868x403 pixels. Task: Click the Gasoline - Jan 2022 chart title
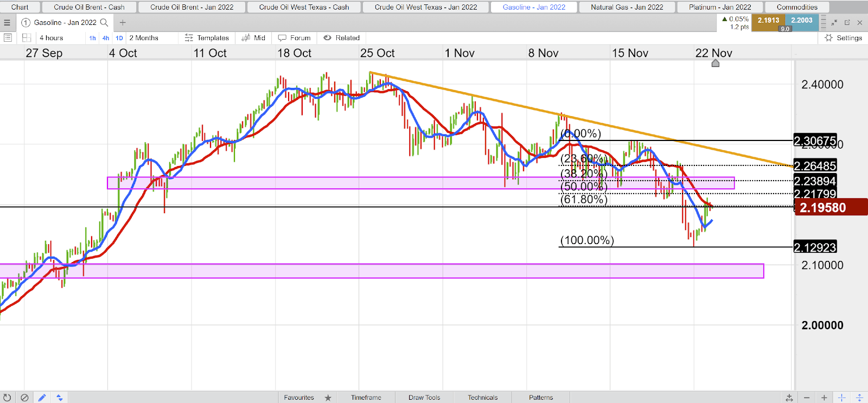point(65,23)
